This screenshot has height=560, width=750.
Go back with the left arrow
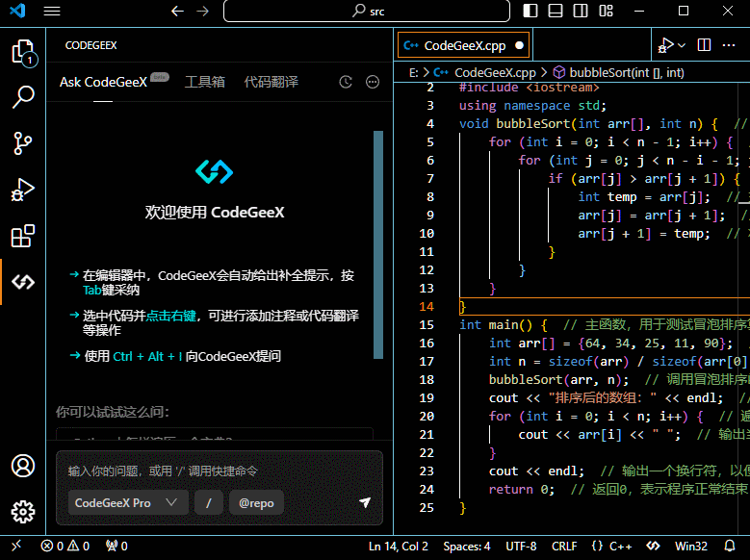pos(177,11)
